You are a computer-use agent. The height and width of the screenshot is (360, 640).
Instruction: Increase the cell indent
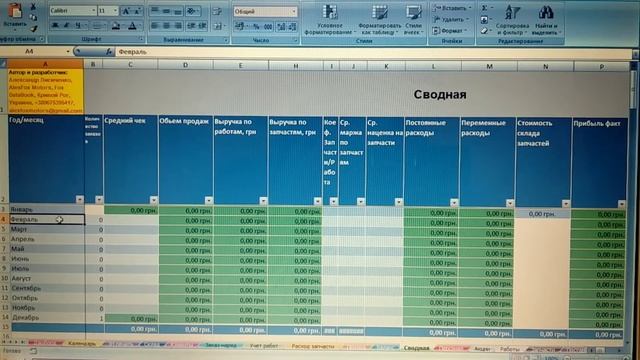[x=202, y=26]
